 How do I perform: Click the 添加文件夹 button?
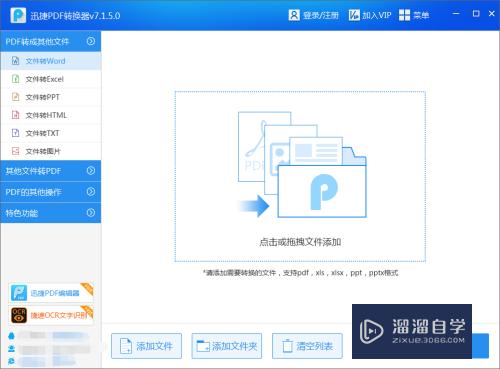[x=227, y=346]
